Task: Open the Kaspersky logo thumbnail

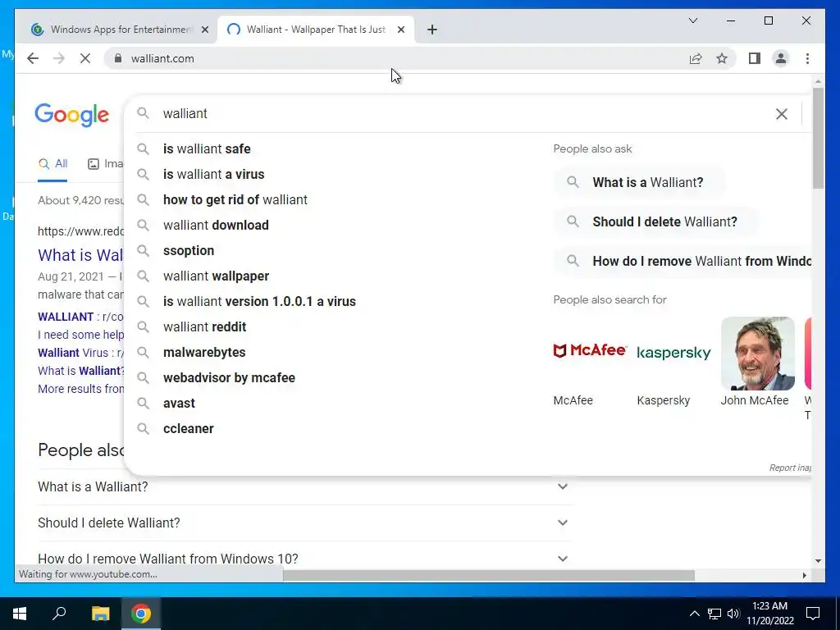Action: click(674, 353)
